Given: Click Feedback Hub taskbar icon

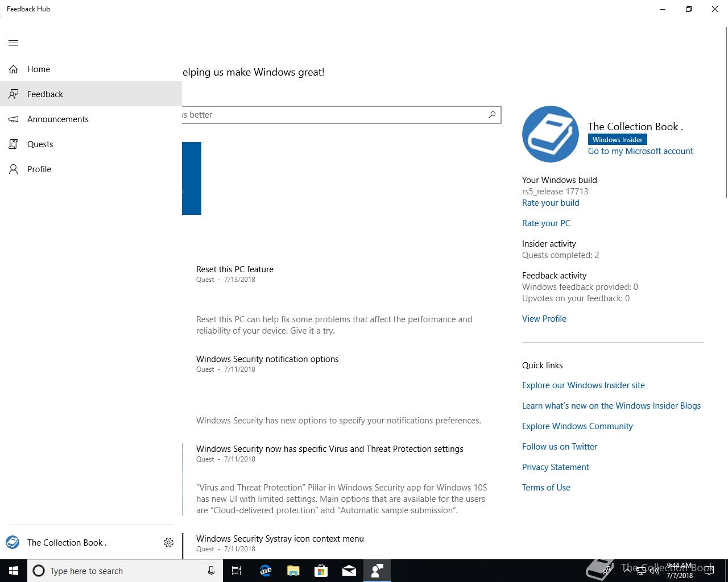Looking at the screenshot, I should click(x=377, y=571).
